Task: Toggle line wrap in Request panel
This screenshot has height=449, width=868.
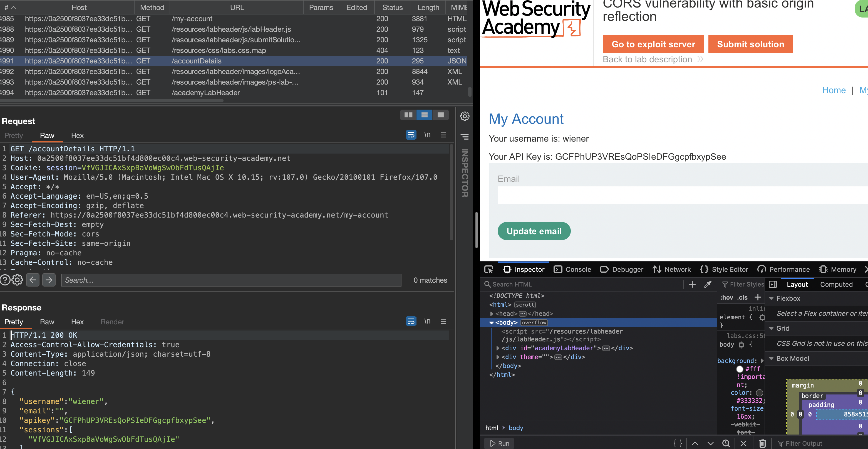Action: pyautogui.click(x=411, y=135)
